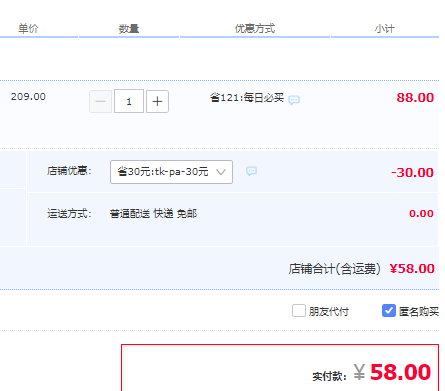Click the 88.00 subtotal amount

click(415, 98)
